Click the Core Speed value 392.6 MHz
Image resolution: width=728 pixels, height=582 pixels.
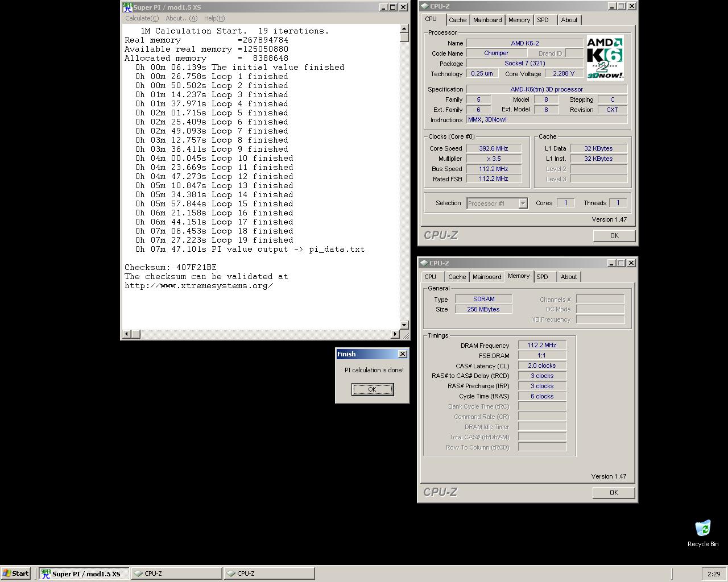(x=494, y=148)
